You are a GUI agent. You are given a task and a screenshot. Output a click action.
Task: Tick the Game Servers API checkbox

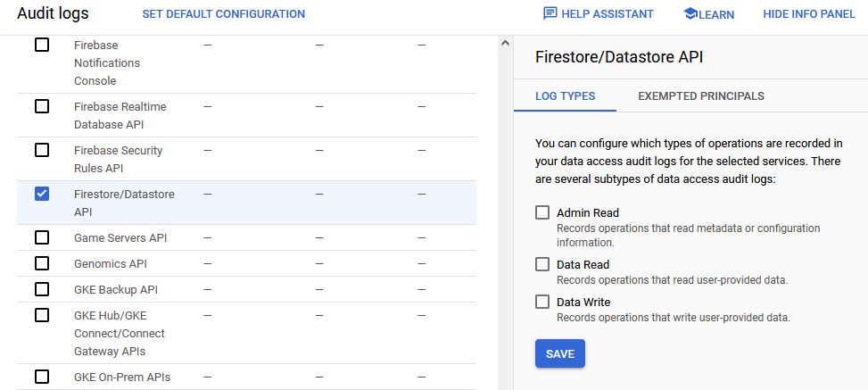point(42,237)
